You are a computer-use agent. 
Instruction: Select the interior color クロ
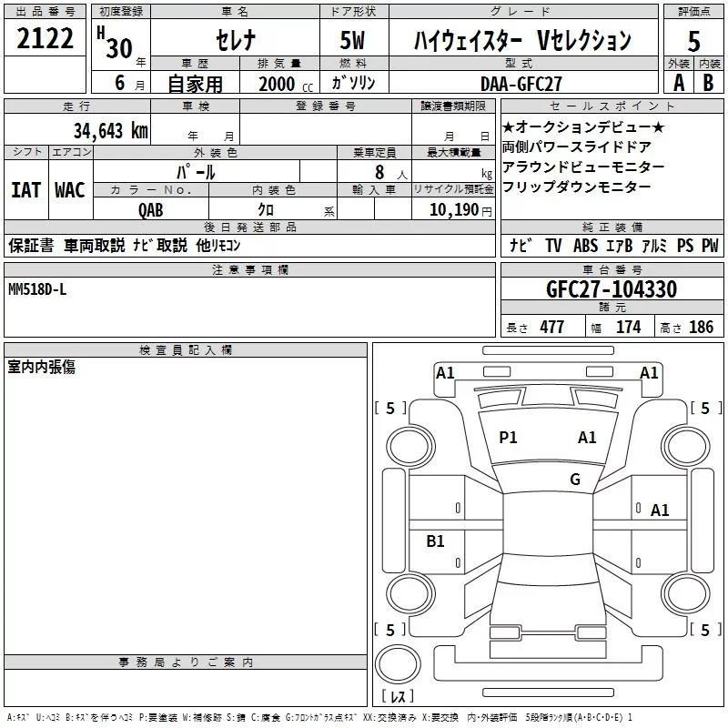(x=266, y=209)
